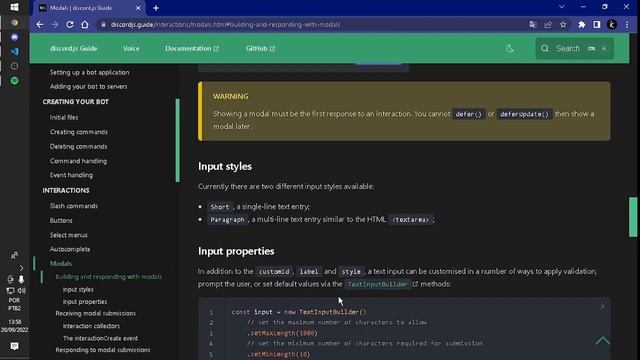Open the Initial files sidebar link
The image size is (640, 360).
64,117
